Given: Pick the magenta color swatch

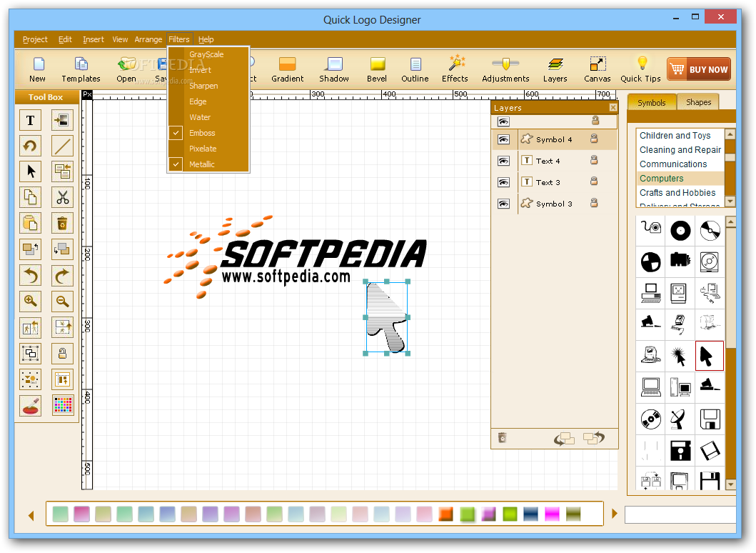Looking at the screenshot, I should [552, 514].
